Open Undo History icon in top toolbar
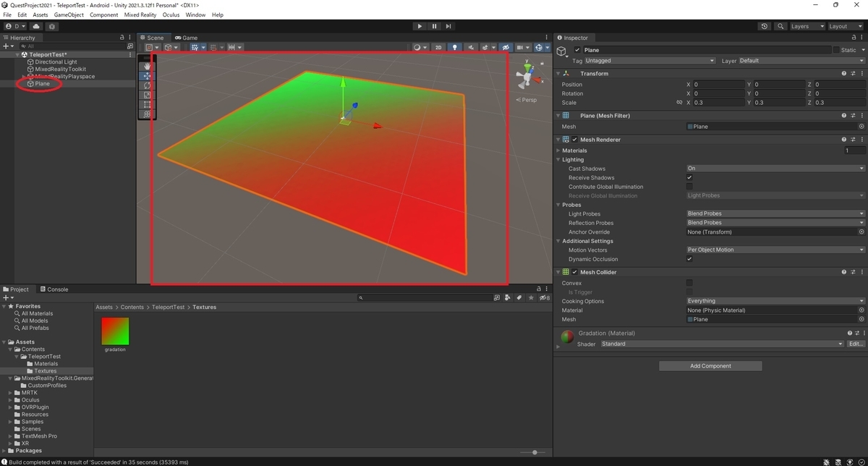 coord(765,26)
